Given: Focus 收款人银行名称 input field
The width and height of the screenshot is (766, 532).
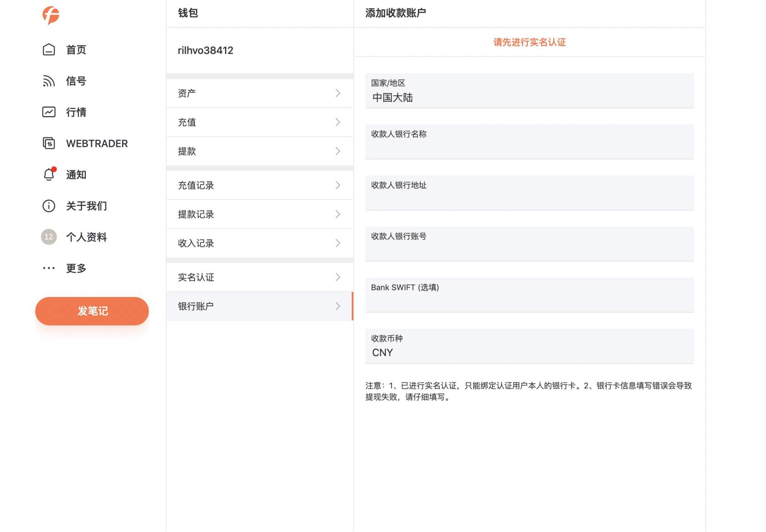Looking at the screenshot, I should [x=530, y=142].
